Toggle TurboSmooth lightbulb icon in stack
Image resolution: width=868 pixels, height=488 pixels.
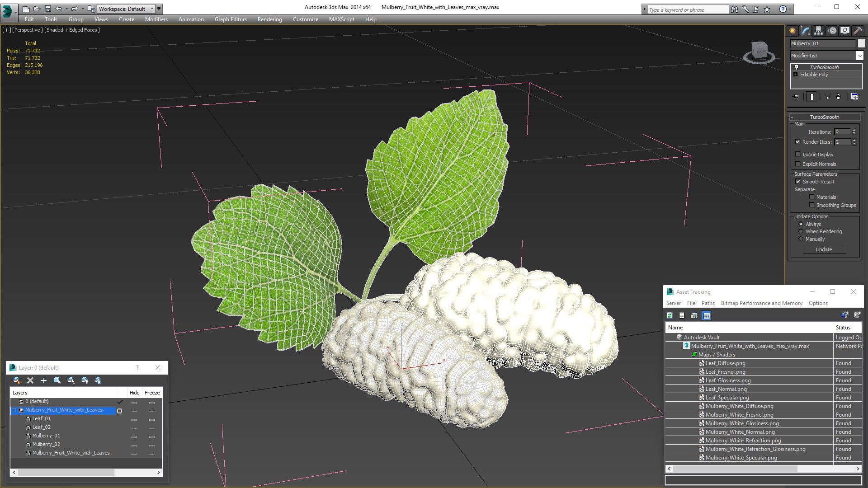(797, 67)
